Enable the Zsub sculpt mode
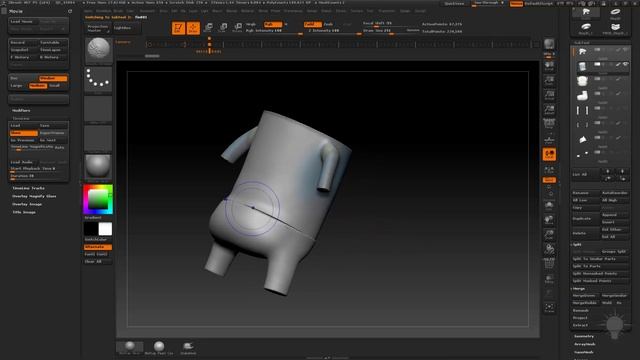Image resolution: width=640 pixels, height=360 pixels. pos(328,24)
